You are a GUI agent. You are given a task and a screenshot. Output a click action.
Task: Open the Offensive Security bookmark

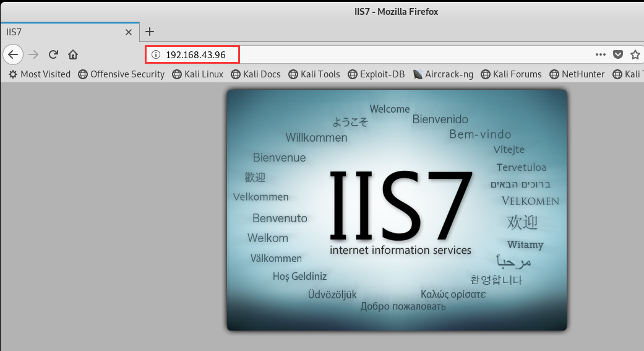pyautogui.click(x=121, y=74)
